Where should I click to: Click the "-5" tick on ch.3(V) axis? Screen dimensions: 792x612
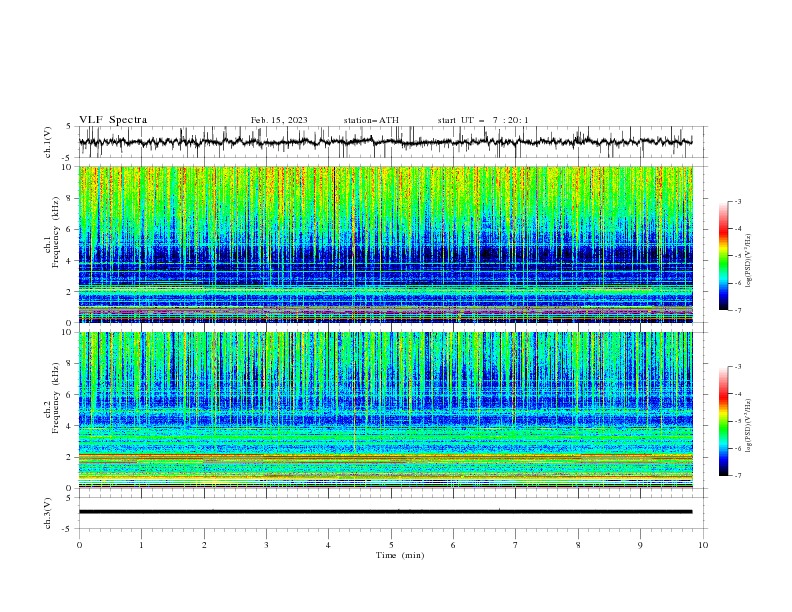pos(68,529)
